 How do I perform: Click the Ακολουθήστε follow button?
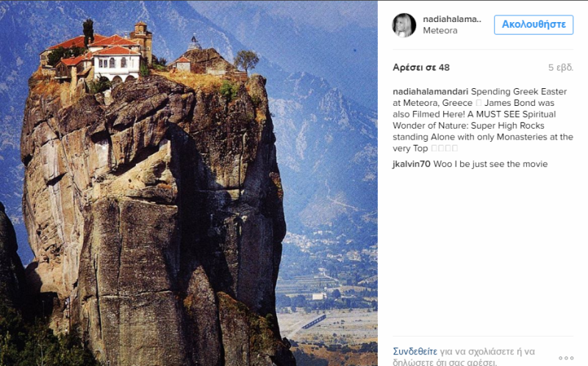coord(534,25)
